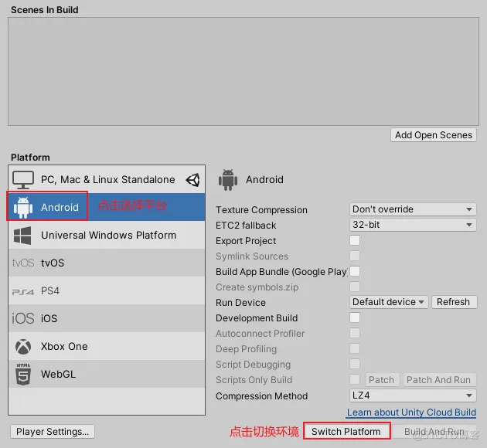This screenshot has width=487, height=448.
Task: Click the tvOS logo icon
Action: tap(23, 263)
